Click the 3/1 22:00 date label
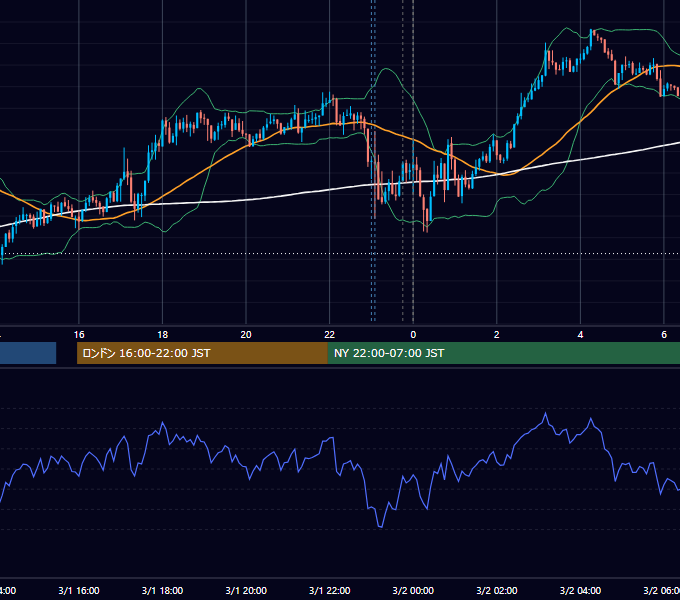Screen dimensions: 680x600 [x=330, y=591]
